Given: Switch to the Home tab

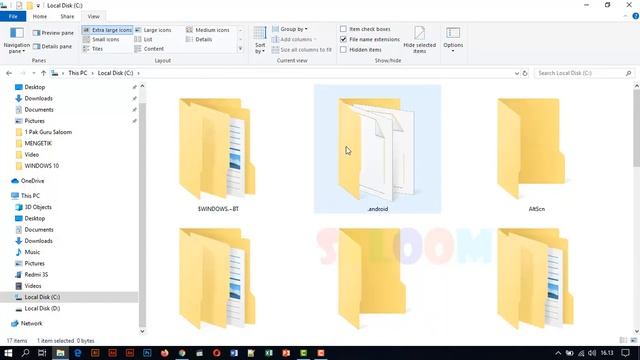Looking at the screenshot, I should (x=40, y=16).
